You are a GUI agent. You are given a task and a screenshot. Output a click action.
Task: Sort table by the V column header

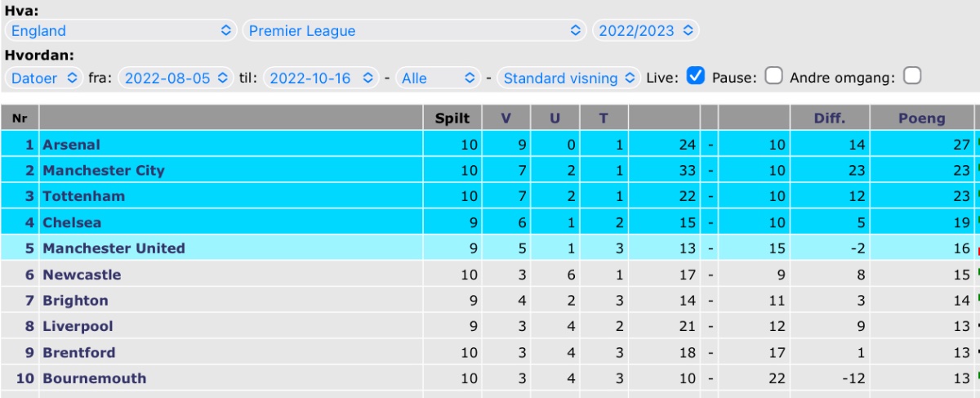pyautogui.click(x=506, y=118)
